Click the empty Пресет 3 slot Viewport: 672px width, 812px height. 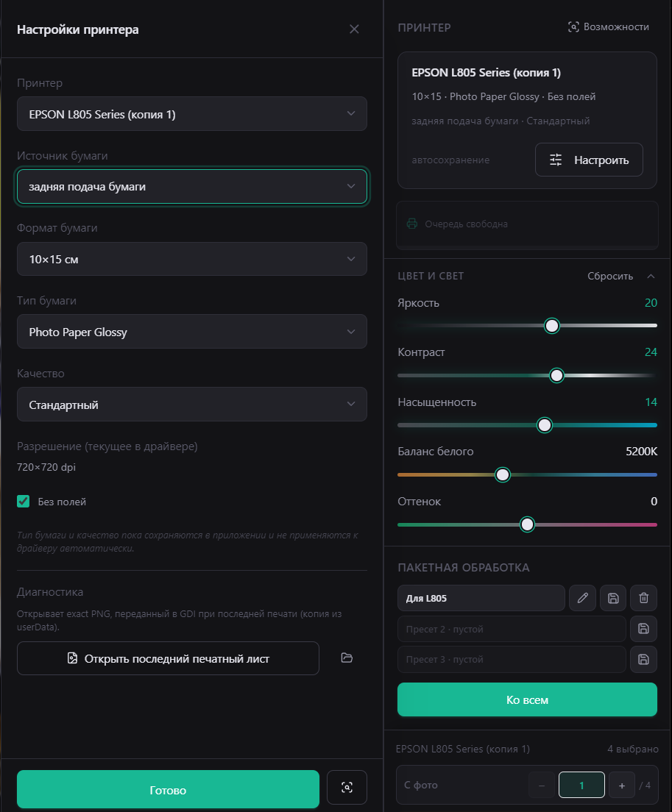coord(512,659)
